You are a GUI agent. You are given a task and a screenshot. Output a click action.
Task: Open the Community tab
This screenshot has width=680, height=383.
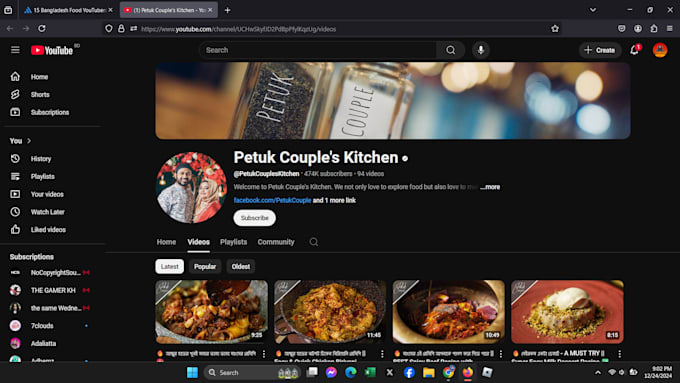click(x=276, y=242)
